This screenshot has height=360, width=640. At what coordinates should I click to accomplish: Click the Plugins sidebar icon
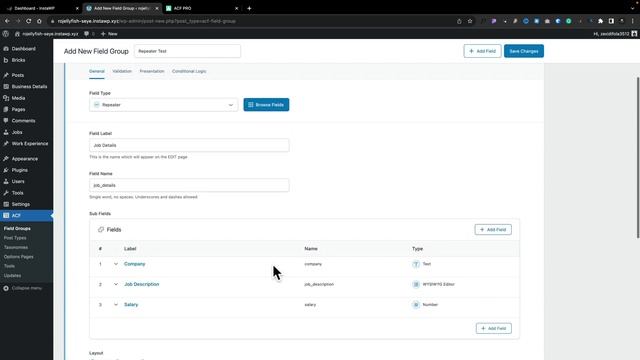click(x=6, y=170)
